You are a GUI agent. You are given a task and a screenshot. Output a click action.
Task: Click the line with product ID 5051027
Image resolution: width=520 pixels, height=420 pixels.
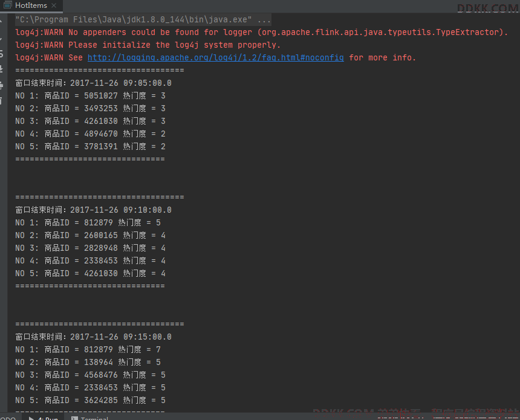coord(90,96)
